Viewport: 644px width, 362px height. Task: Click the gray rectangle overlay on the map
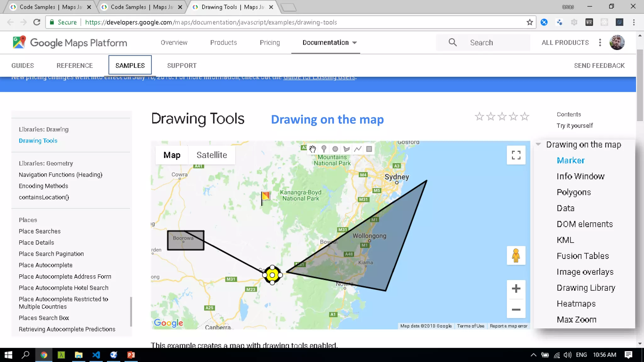(x=186, y=240)
